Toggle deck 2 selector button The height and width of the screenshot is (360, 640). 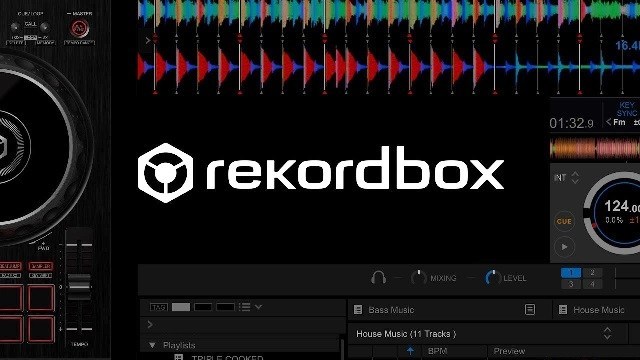coord(592,272)
